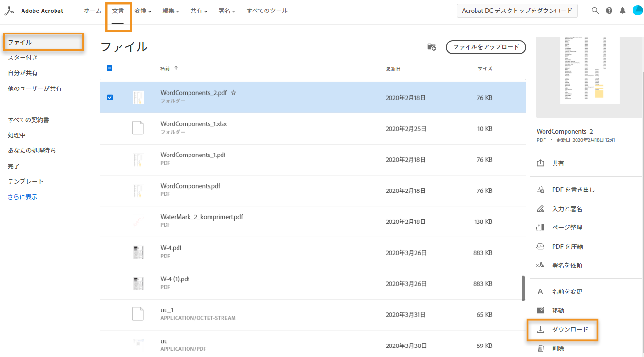
Task: Go to ホーム in the top navigation
Action: coord(92,11)
